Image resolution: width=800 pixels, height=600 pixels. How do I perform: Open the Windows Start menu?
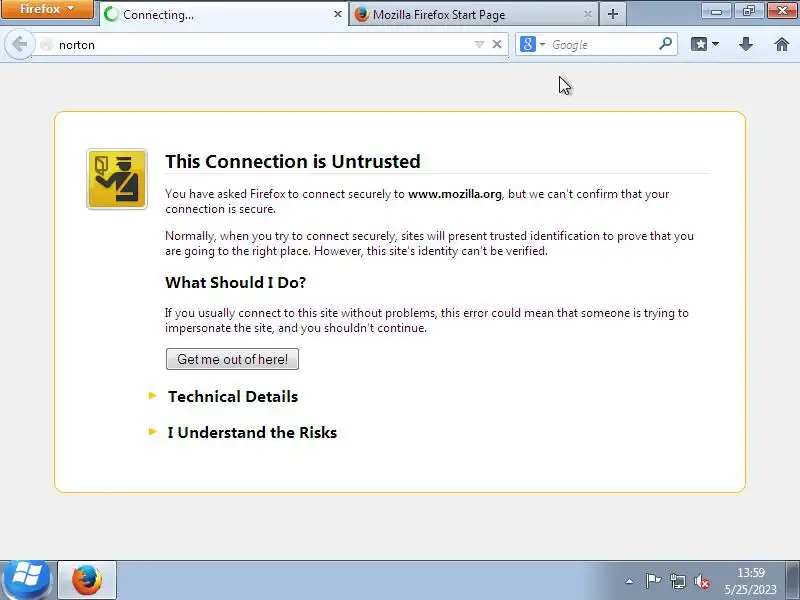(x=26, y=580)
